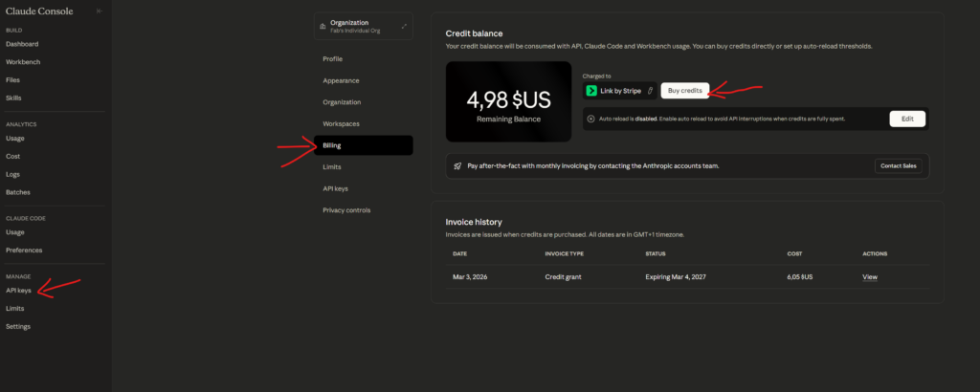Click the auto reload disabled status icon
Image resolution: width=980 pixels, height=392 pixels.
click(x=591, y=119)
